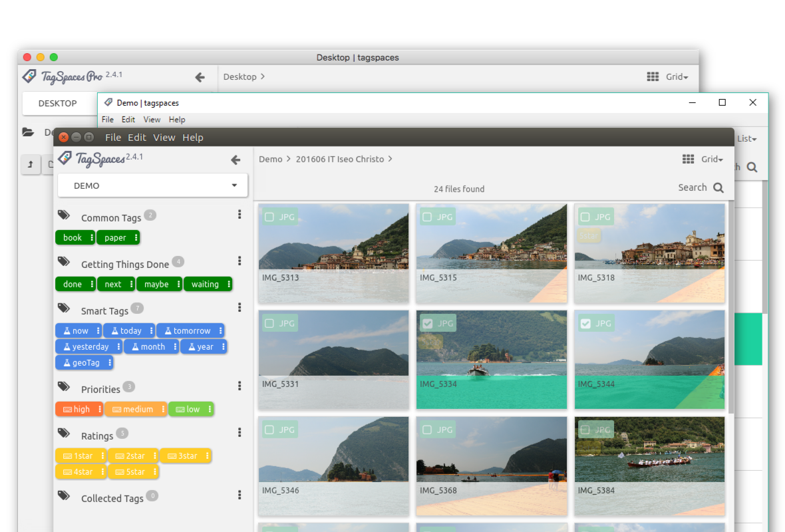Open the Grid view dropdown in front window

pos(712,159)
